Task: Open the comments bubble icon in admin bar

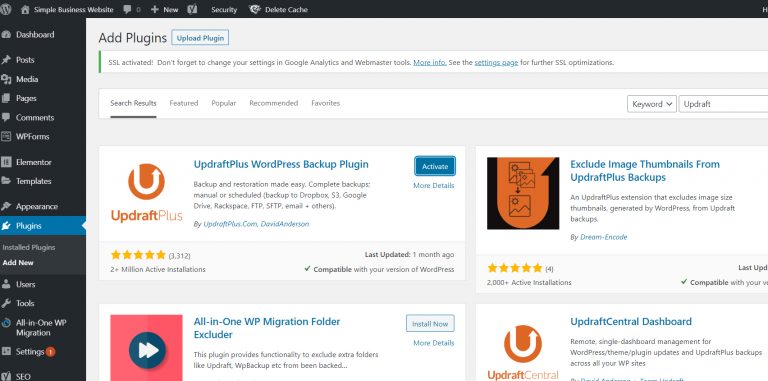Action: [127, 9]
